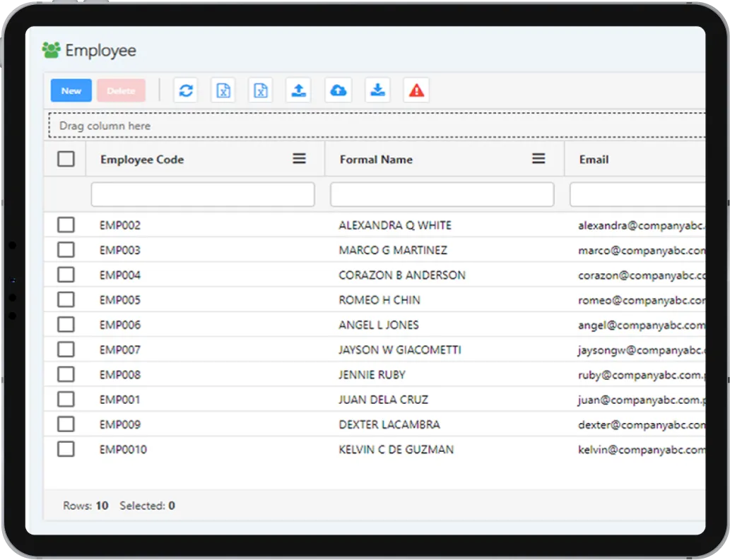Open the Cloud upload function

click(x=338, y=90)
